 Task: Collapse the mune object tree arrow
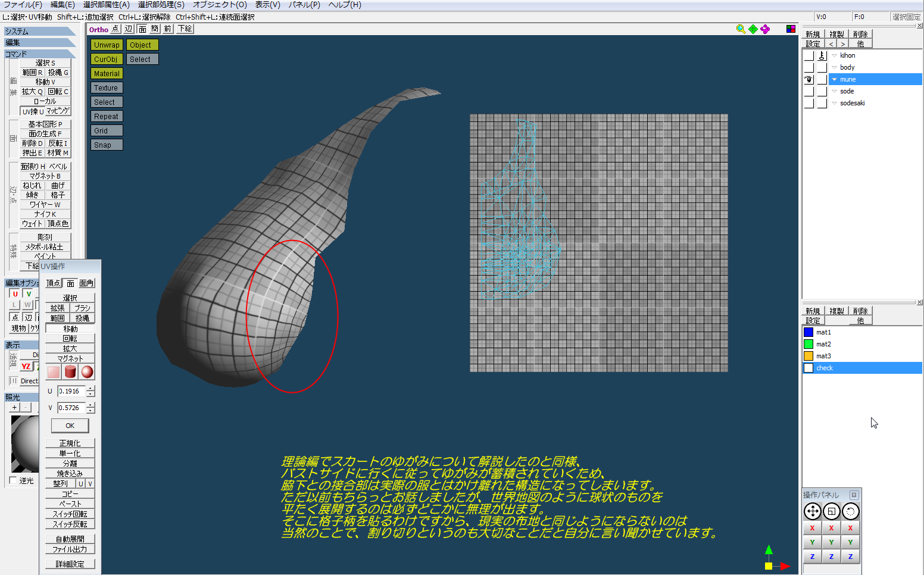coord(835,79)
